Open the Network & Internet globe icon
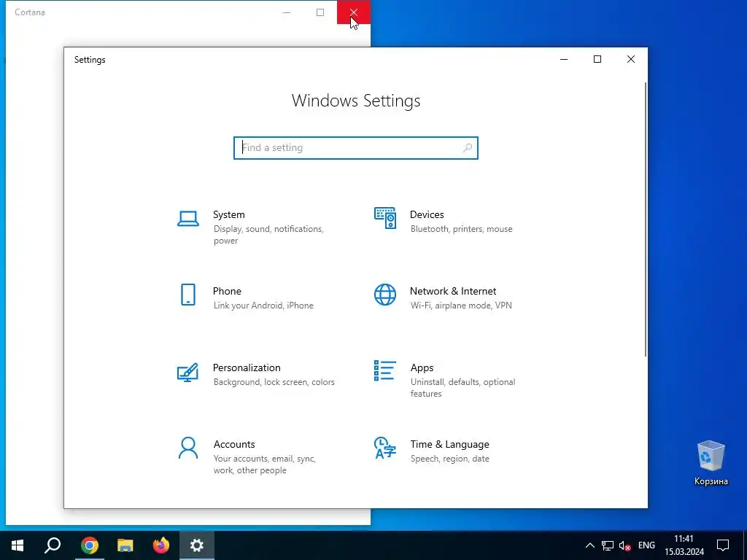The height and width of the screenshot is (560, 747). pyautogui.click(x=385, y=295)
